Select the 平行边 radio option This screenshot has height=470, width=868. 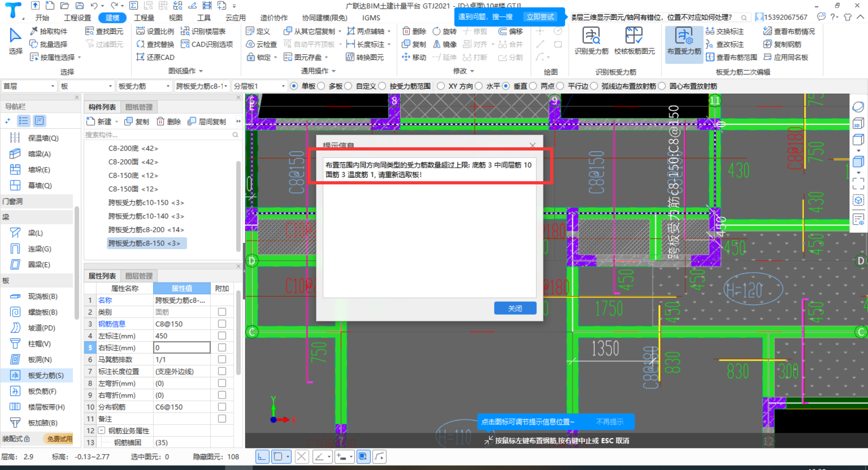(x=560, y=86)
